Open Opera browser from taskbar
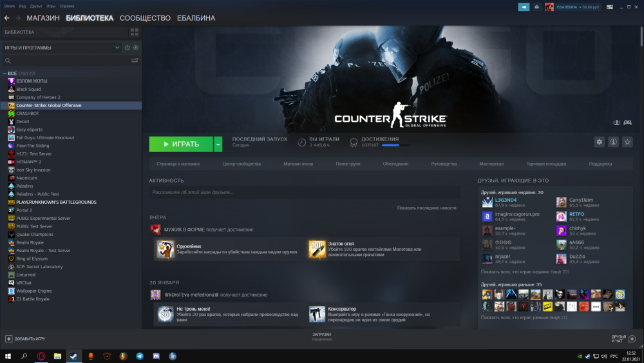The width and height of the screenshot is (644, 363). click(x=41, y=356)
